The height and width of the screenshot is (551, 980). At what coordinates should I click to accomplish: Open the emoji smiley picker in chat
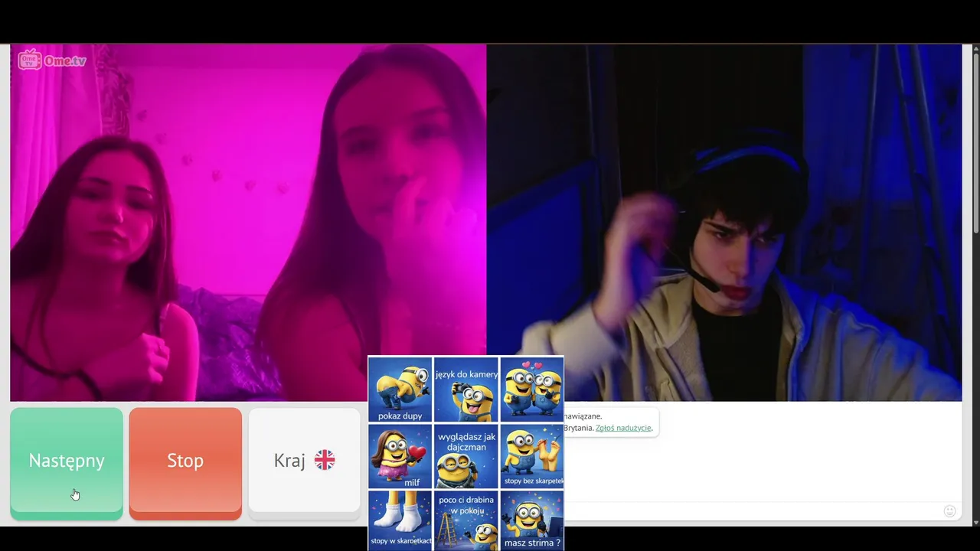tap(949, 511)
